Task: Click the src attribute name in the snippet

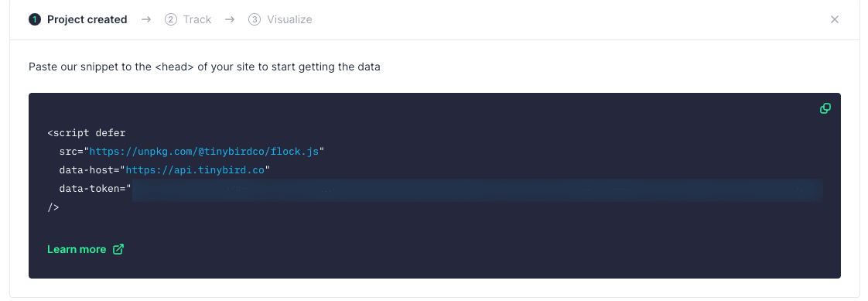Action: 68,151
